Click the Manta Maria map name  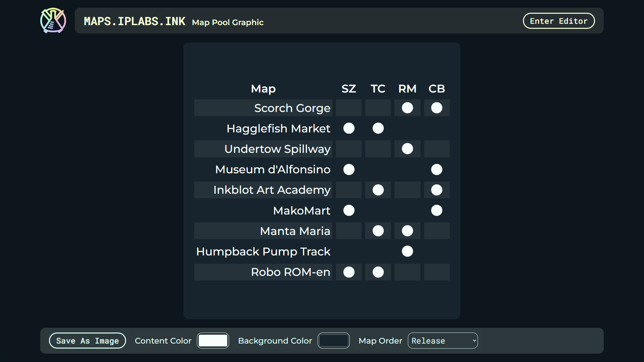(295, 231)
